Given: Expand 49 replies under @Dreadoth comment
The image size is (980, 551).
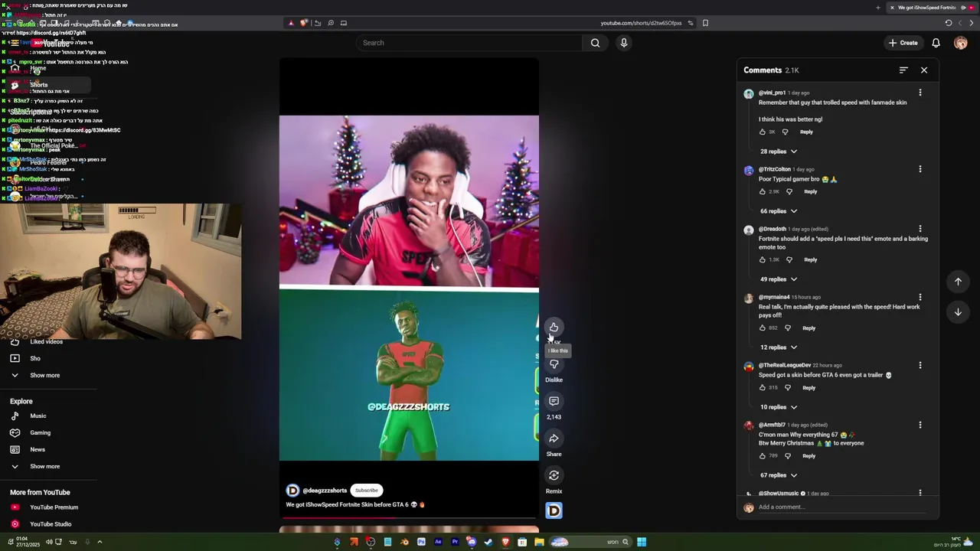Looking at the screenshot, I should coord(779,279).
